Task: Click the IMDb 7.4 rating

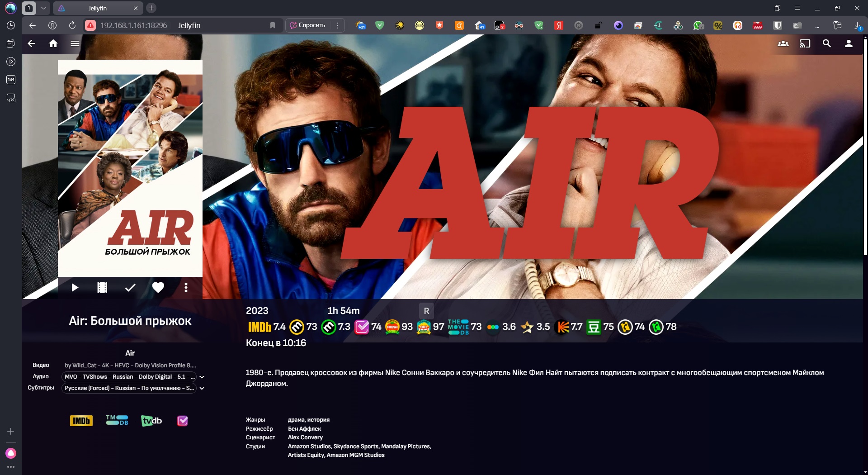Action: coord(267,327)
